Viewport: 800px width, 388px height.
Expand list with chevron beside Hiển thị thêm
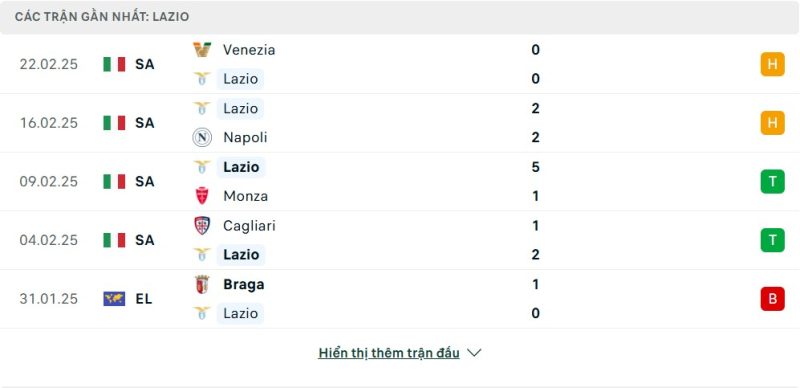click(x=474, y=353)
